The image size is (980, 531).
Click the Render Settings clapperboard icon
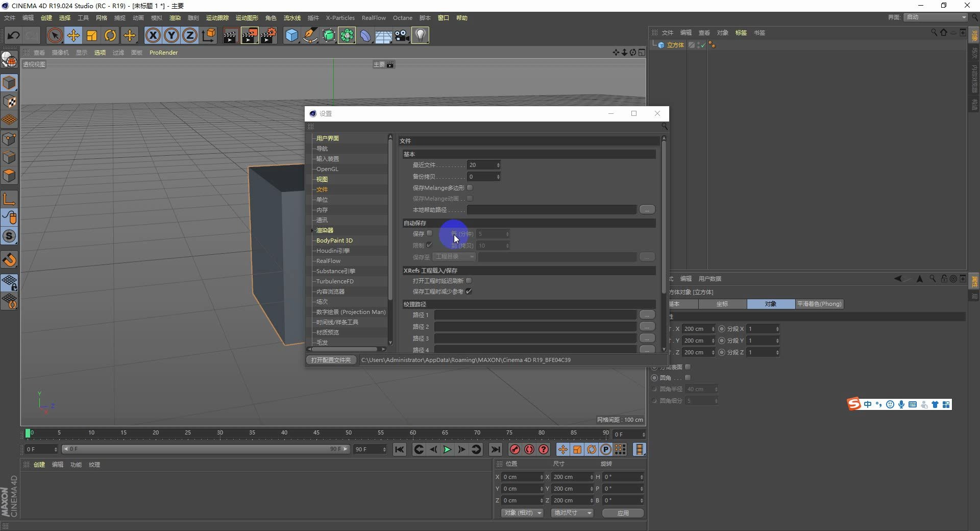pyautogui.click(x=269, y=35)
